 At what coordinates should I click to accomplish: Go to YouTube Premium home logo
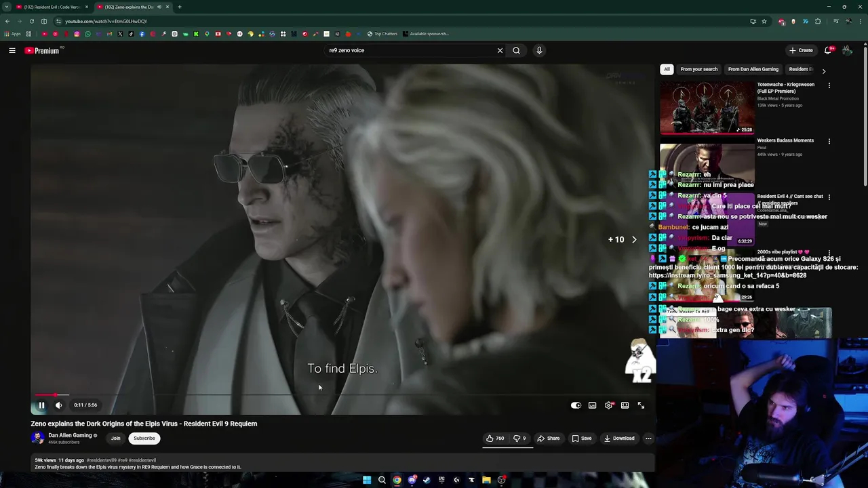click(x=43, y=51)
